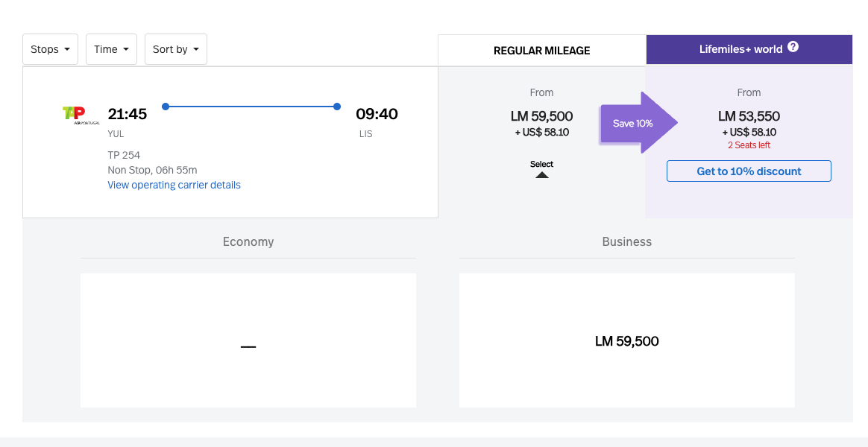This screenshot has width=868, height=447.
Task: Click departure time 21:45
Action: tap(128, 114)
